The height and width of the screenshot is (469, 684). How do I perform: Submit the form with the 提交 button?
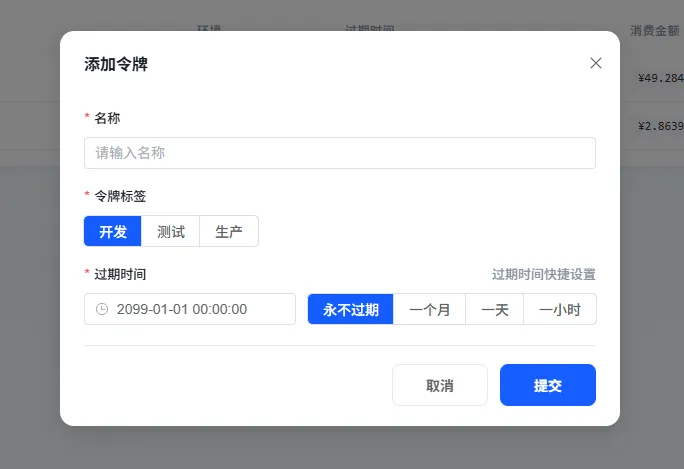(x=548, y=385)
